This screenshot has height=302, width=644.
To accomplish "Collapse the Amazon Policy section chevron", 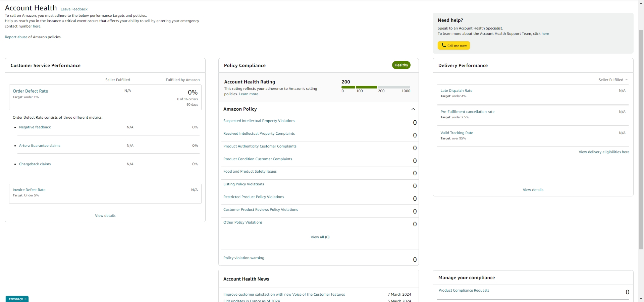I will coord(413,109).
